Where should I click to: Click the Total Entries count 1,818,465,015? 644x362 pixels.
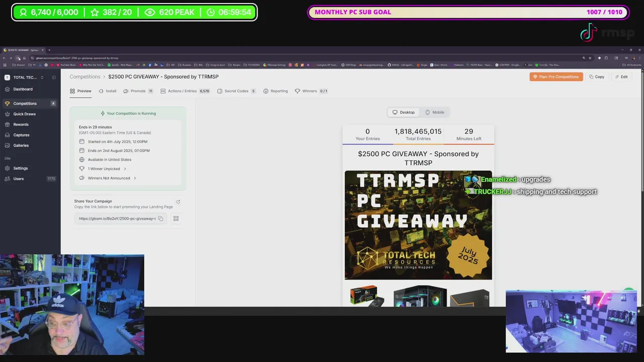pos(418,131)
